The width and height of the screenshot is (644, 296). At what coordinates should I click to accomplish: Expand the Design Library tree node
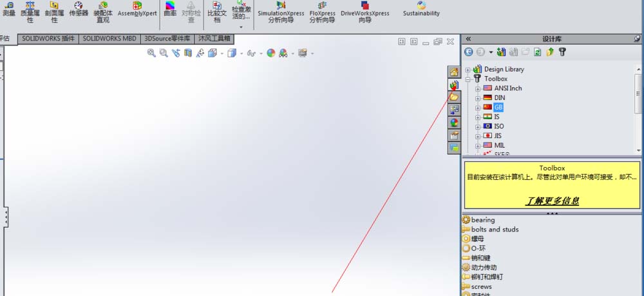[x=468, y=70]
